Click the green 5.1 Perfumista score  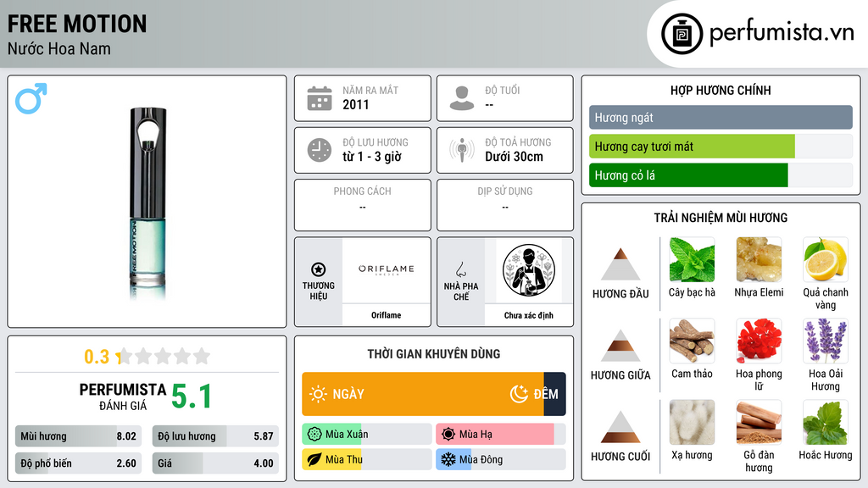click(x=191, y=396)
